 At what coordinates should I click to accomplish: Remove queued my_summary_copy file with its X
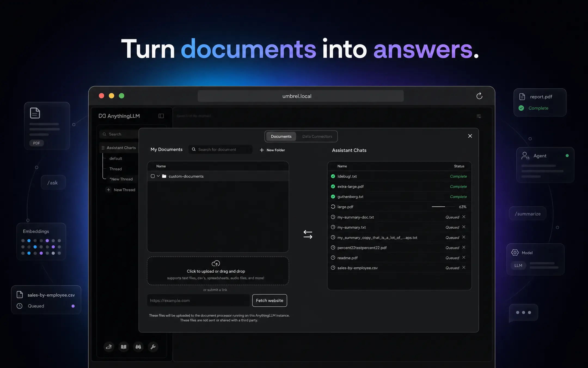464,237
